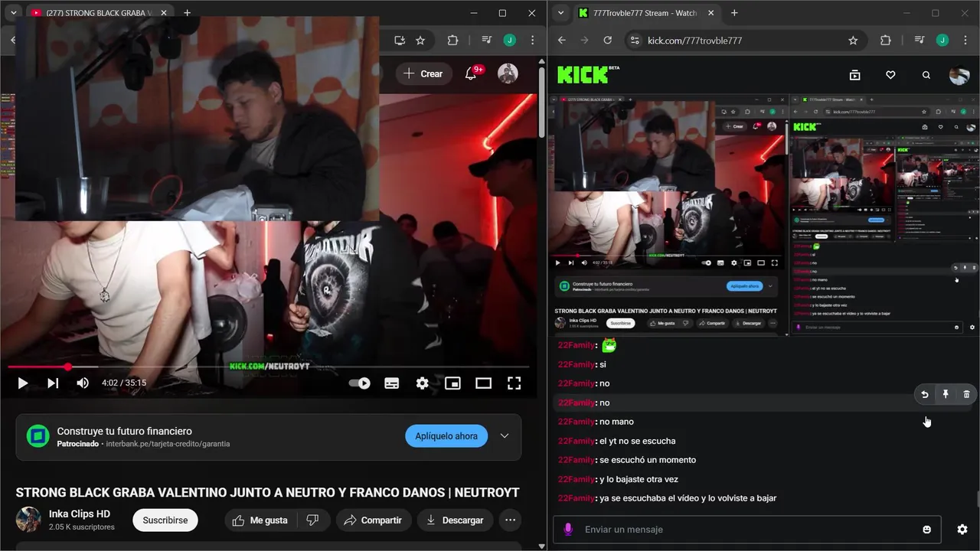Click the purple microphone icon in chat
Viewport: 980px width, 551px height.
click(x=568, y=529)
